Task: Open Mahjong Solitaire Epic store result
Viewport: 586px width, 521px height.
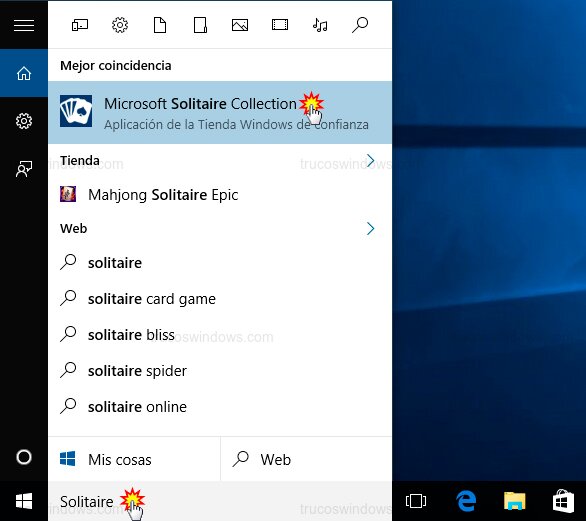Action: tap(220, 195)
